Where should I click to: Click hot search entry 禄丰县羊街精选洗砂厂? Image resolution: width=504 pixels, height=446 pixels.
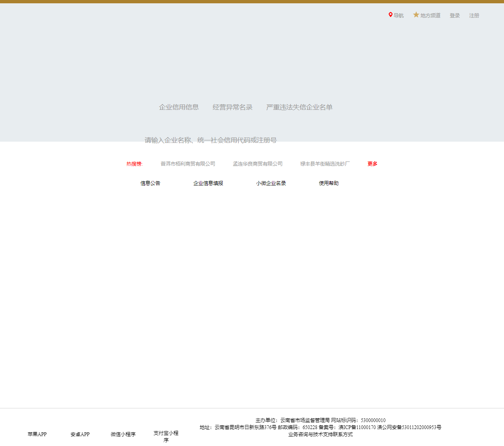[324, 163]
